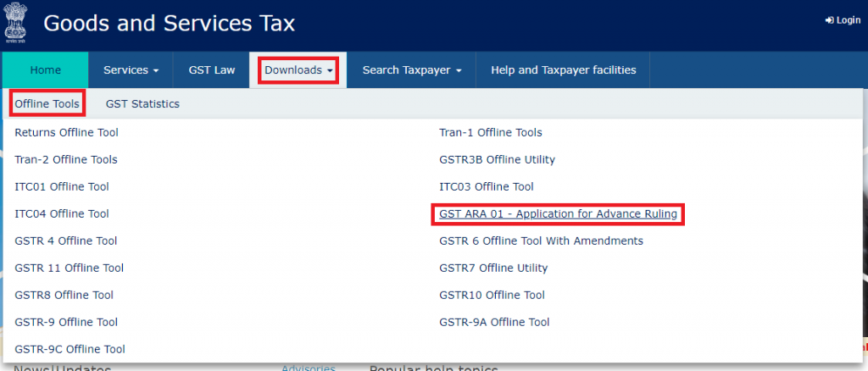Expand the Downloads dropdown menu
The height and width of the screenshot is (371, 868).
pyautogui.click(x=298, y=70)
